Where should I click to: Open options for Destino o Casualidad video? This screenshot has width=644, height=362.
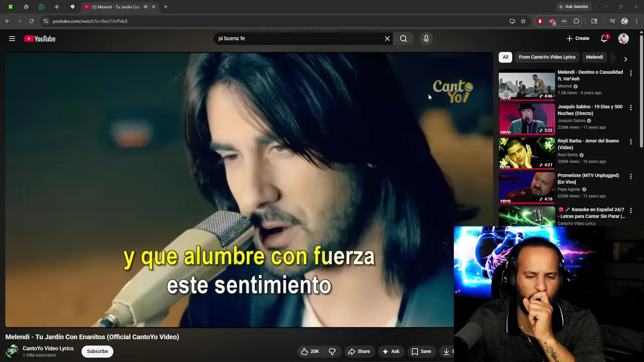click(x=631, y=73)
